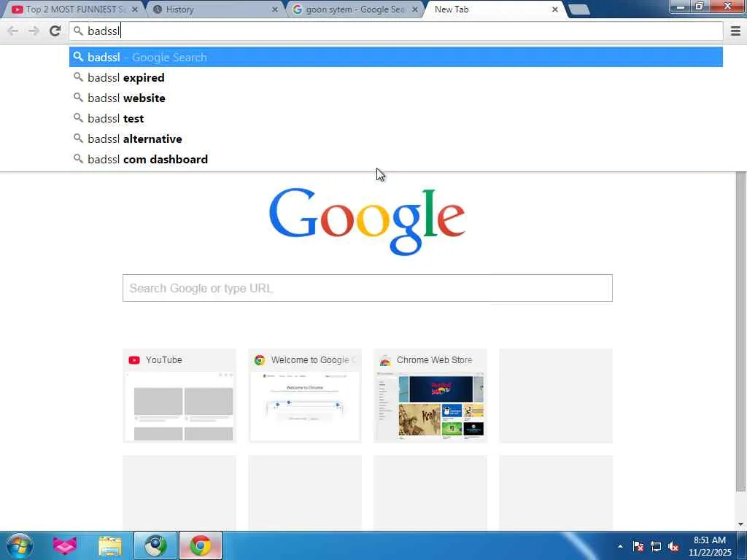
Task: Focus the 'Search Google or type URL' box
Action: [368, 288]
